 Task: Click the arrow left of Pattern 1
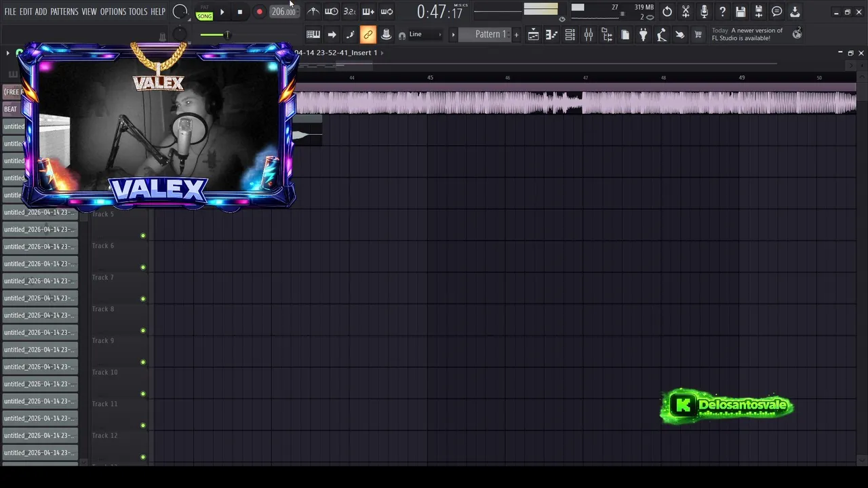tap(453, 35)
